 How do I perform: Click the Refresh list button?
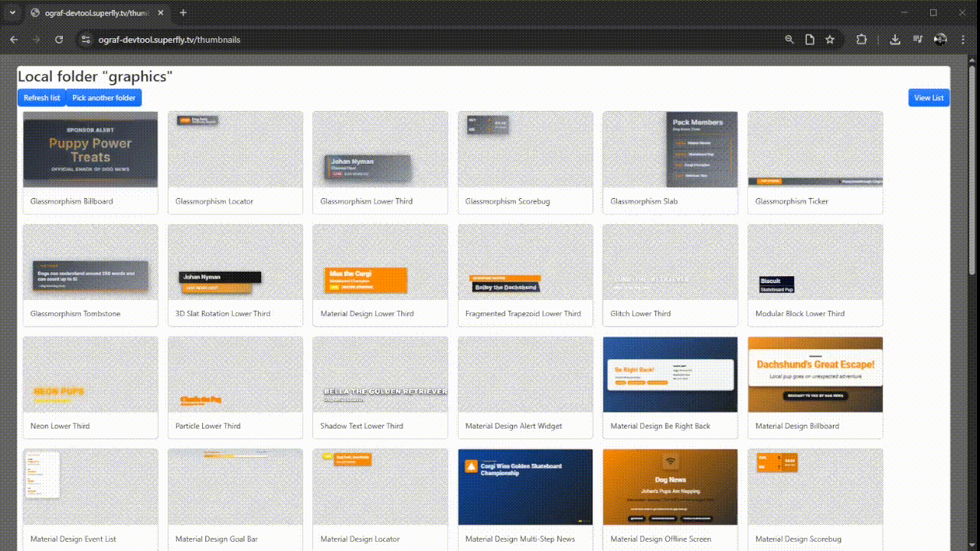tap(42, 98)
